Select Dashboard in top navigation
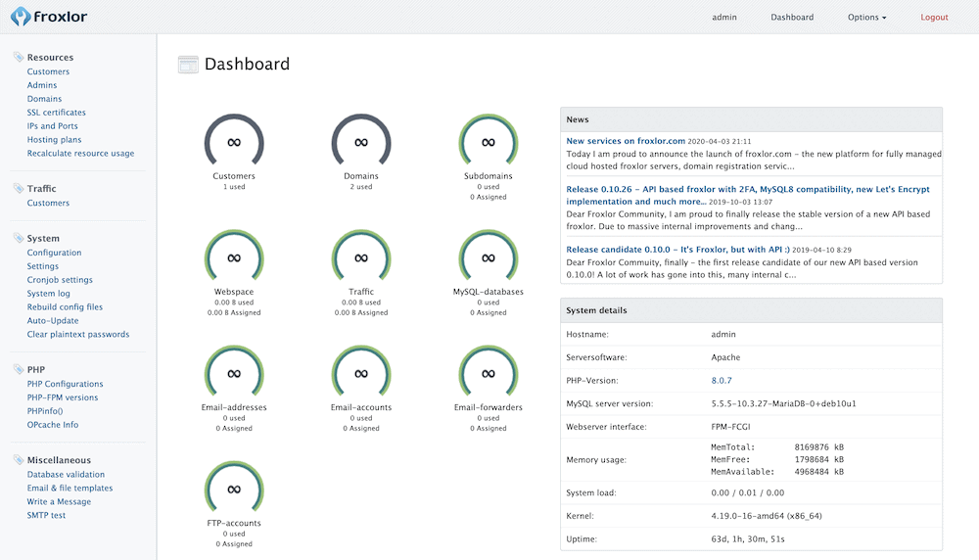979x560 pixels. [792, 18]
